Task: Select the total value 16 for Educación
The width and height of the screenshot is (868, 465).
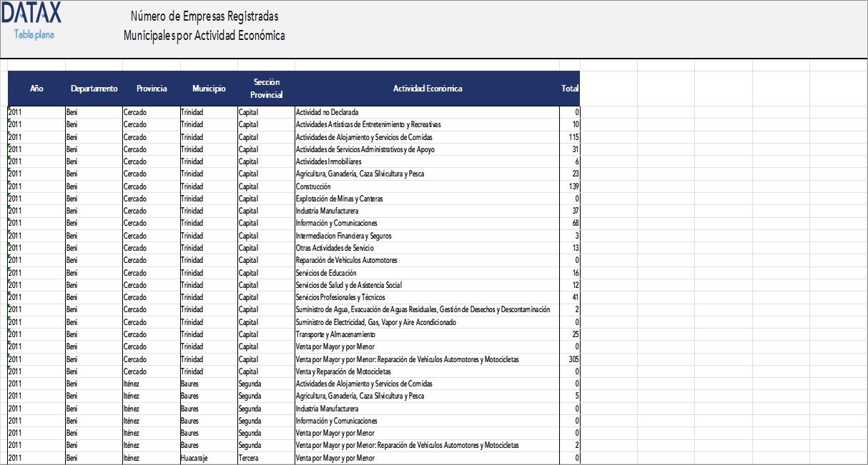Action: [570, 273]
